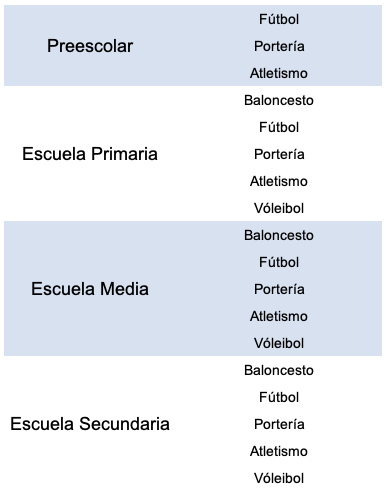Click Portería under the Preescolar section

coord(279,46)
